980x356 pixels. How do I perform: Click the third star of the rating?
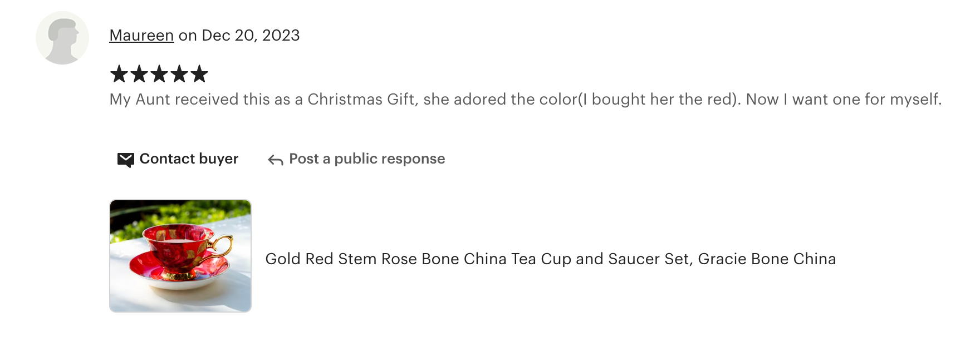(159, 74)
